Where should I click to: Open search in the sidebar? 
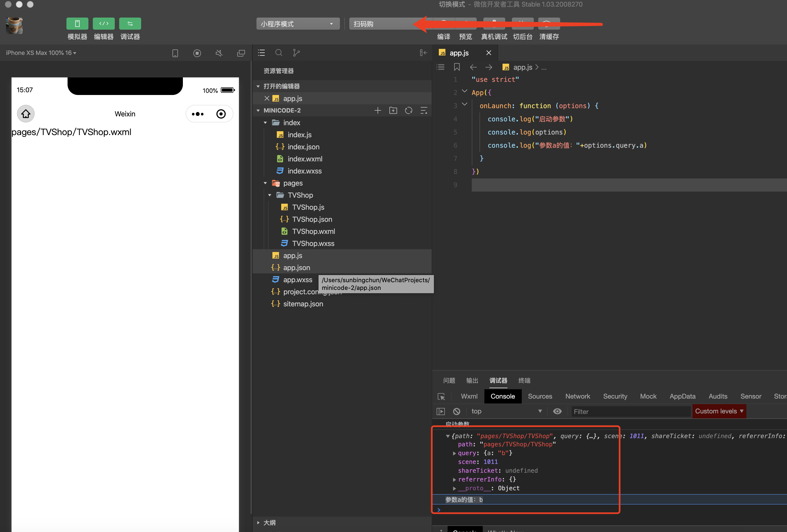[x=279, y=53]
